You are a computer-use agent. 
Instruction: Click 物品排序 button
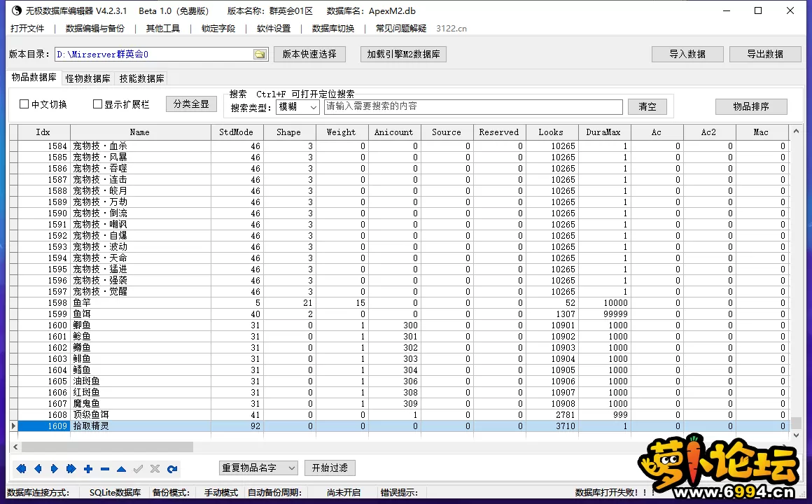(751, 106)
